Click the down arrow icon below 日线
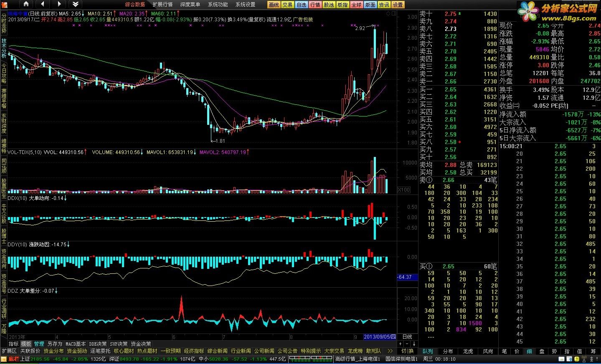Viewport: 601px width, 364px height. [414, 344]
